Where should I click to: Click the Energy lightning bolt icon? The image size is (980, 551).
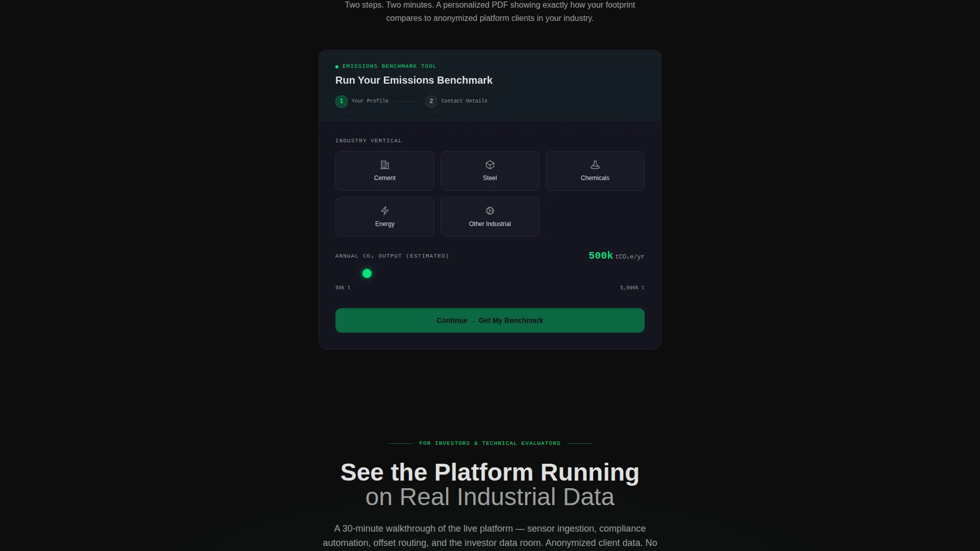coord(385,211)
